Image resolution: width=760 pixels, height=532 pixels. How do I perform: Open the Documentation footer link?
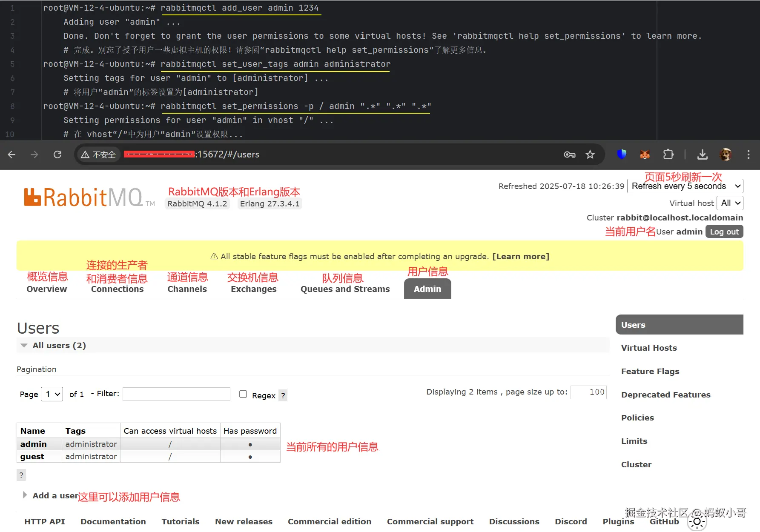113,521
